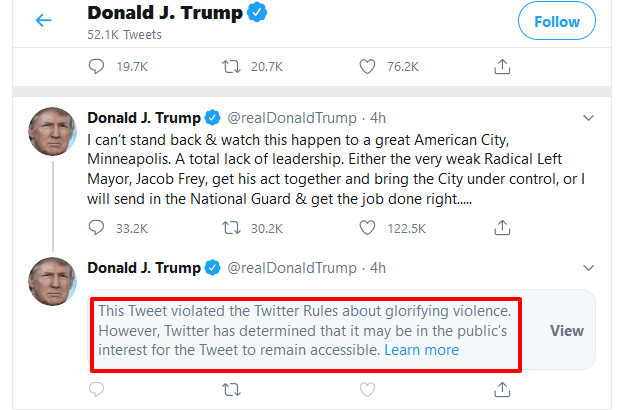Reply to the Minneapolis tweet
This screenshot has height=410, width=633.
(97, 228)
